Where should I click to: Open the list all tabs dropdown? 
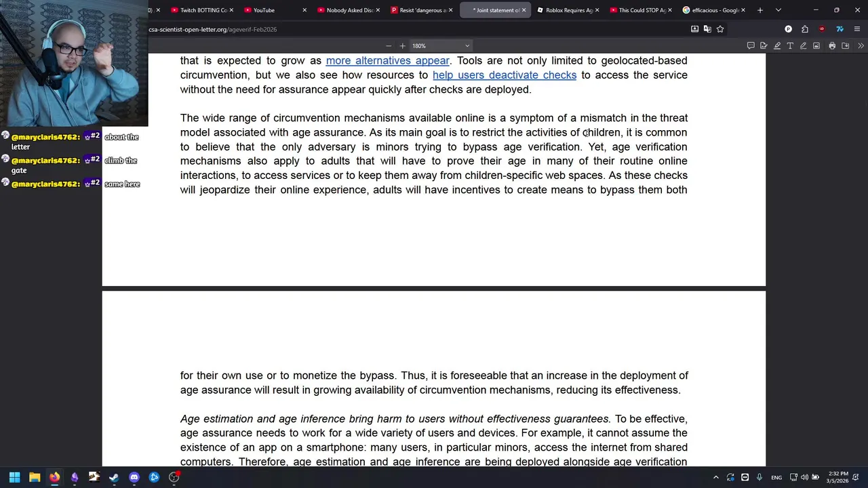pyautogui.click(x=778, y=10)
